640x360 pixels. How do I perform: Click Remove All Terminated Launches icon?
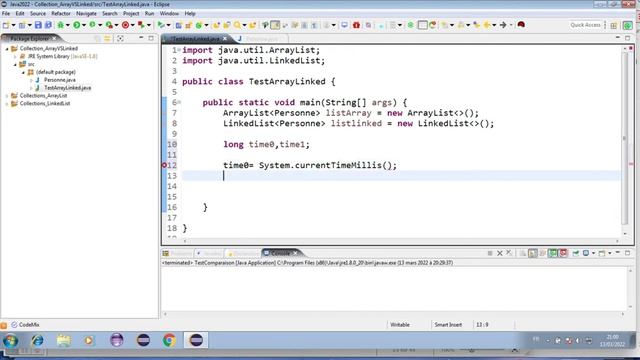coord(509,253)
